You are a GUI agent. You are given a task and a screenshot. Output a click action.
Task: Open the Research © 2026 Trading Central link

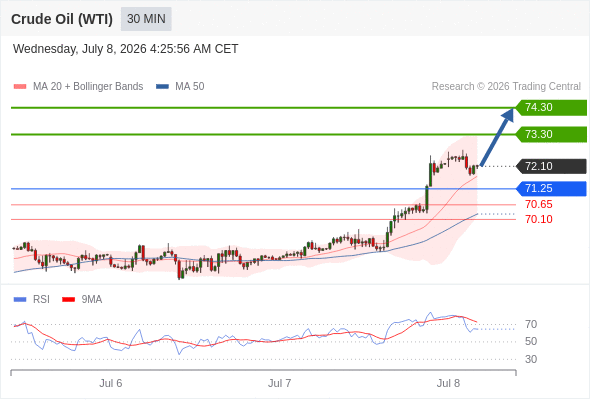click(506, 87)
